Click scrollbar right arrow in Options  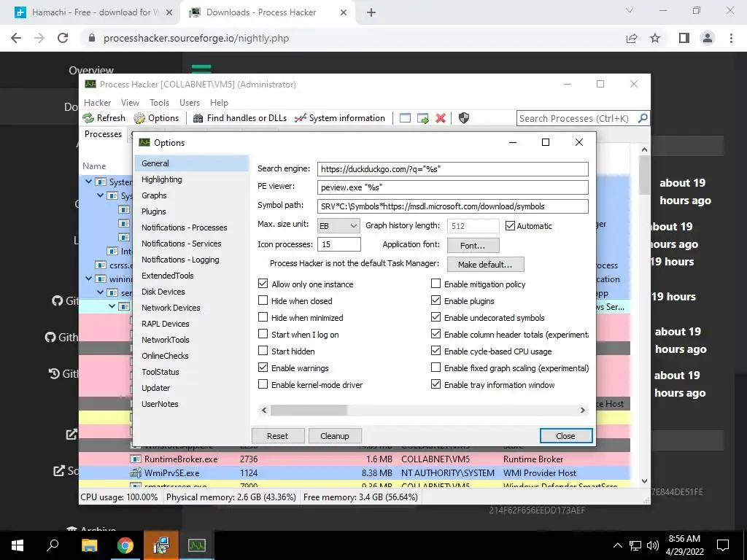pos(582,410)
